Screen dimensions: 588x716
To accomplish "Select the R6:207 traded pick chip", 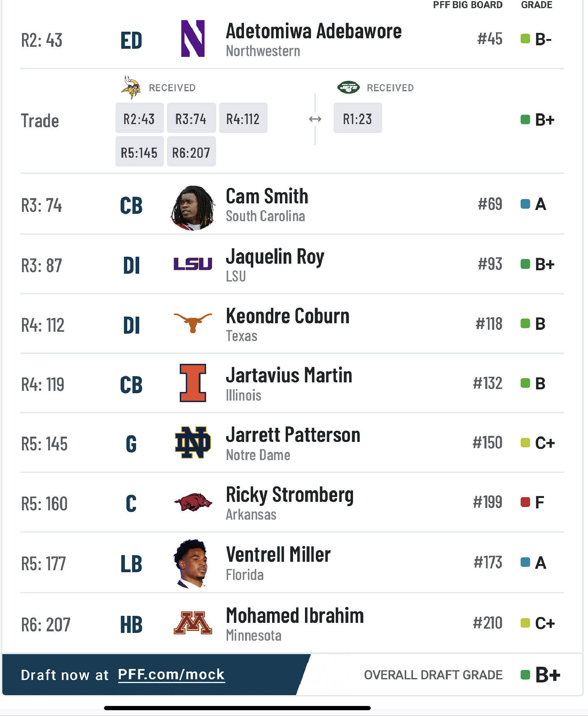I will (191, 152).
